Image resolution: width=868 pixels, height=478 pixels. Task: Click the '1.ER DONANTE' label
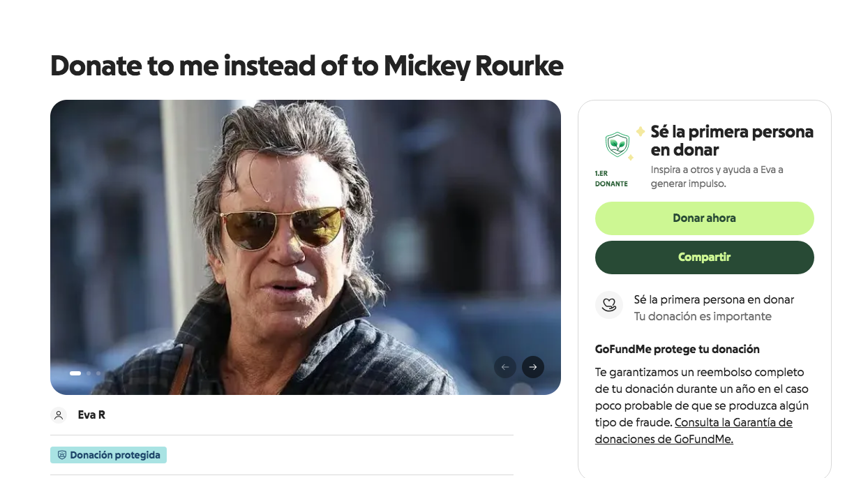click(612, 179)
